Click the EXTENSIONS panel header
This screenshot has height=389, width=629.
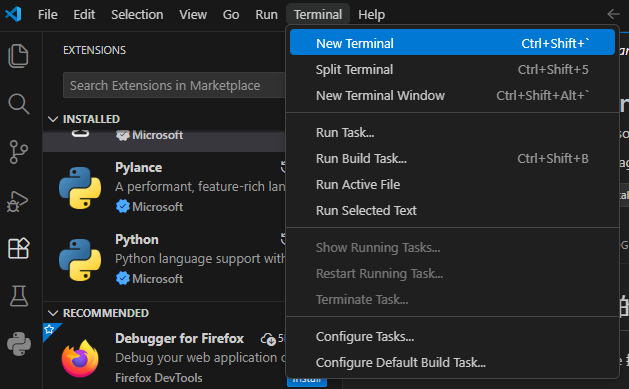tap(94, 50)
